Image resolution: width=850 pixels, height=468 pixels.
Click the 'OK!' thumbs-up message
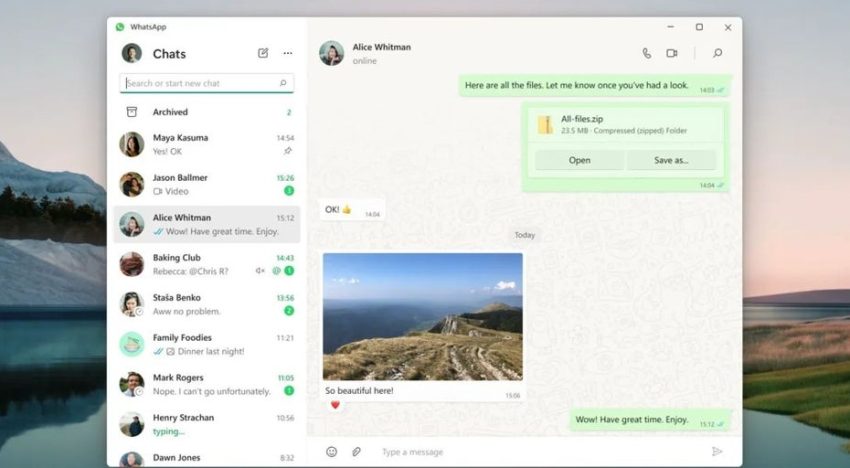click(x=352, y=210)
